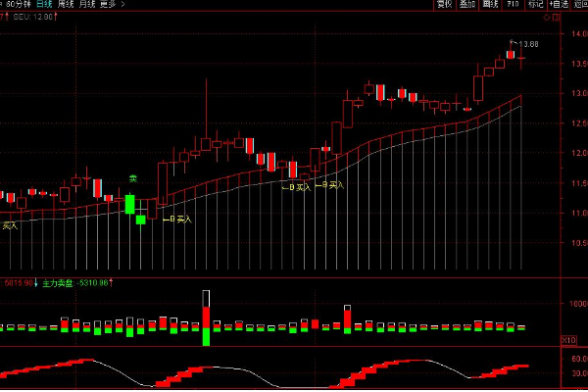Open the 画线 drawing tools
This screenshot has height=392, width=588.
pyautogui.click(x=491, y=5)
